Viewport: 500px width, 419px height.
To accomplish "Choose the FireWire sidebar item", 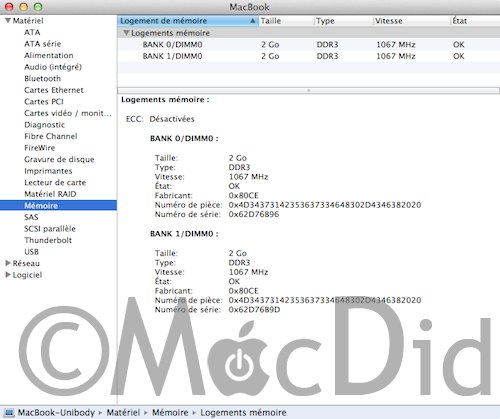I will click(40, 148).
